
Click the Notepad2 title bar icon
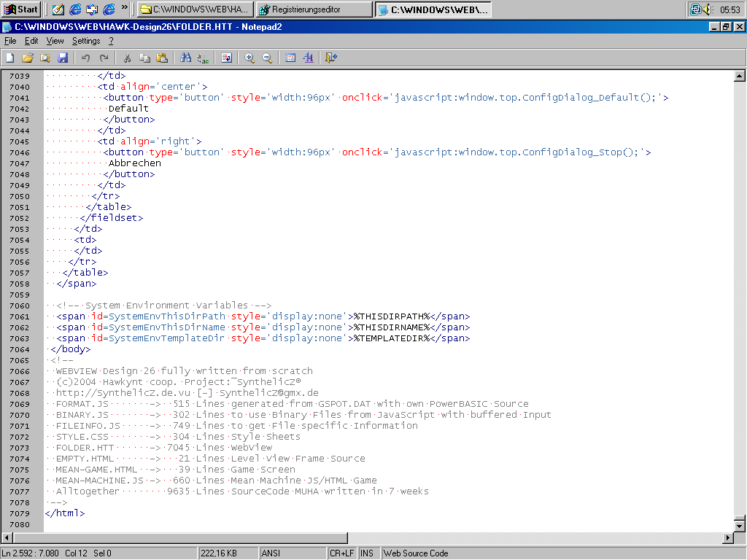[x=7, y=27]
